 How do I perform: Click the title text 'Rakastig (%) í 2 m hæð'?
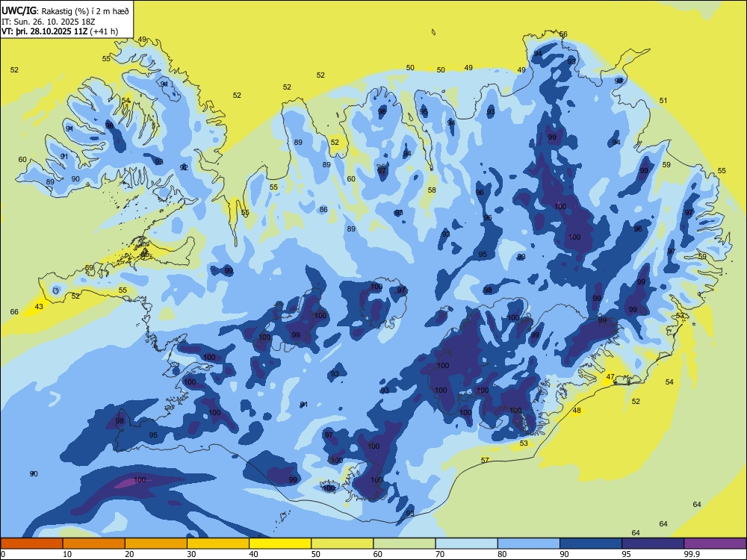coord(85,10)
